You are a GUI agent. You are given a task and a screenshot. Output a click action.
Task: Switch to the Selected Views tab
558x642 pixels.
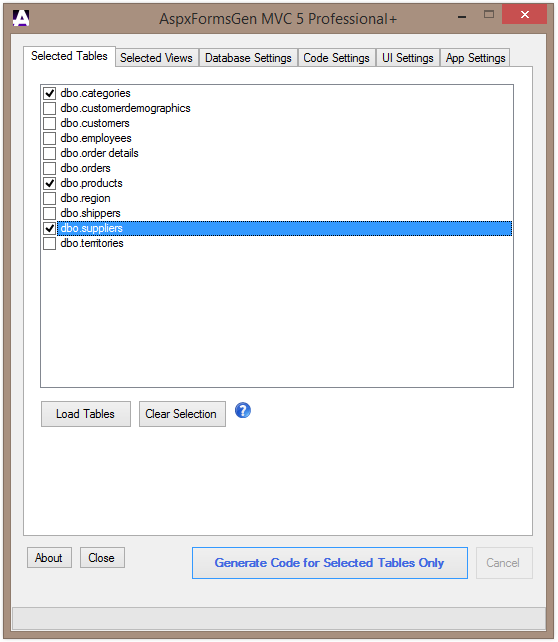156,58
